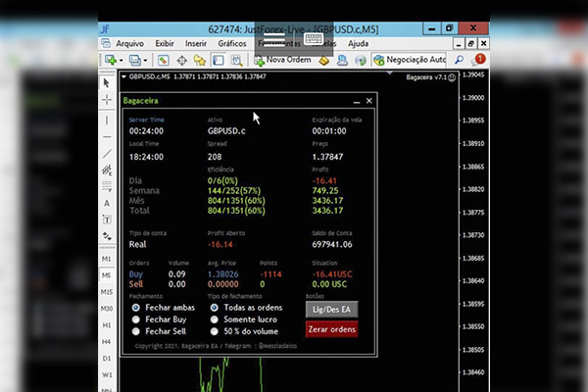Open the Inserir menu
Image resolution: width=588 pixels, height=392 pixels.
[196, 43]
